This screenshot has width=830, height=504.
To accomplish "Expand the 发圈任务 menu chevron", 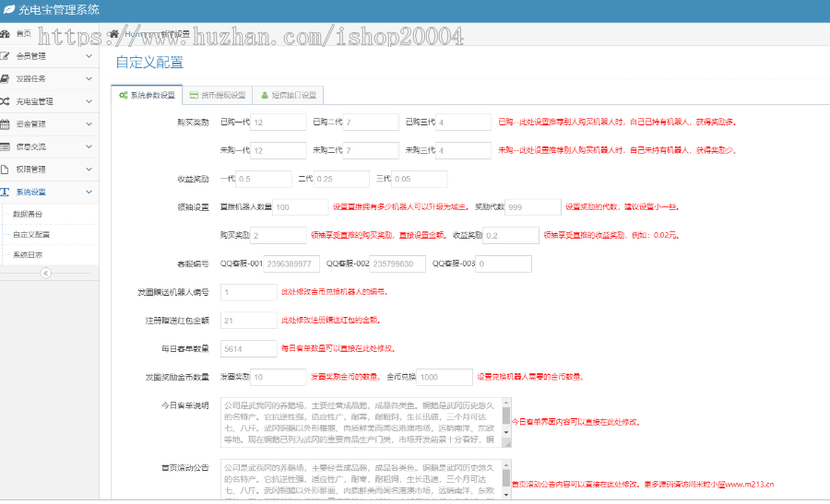I will [x=89, y=79].
